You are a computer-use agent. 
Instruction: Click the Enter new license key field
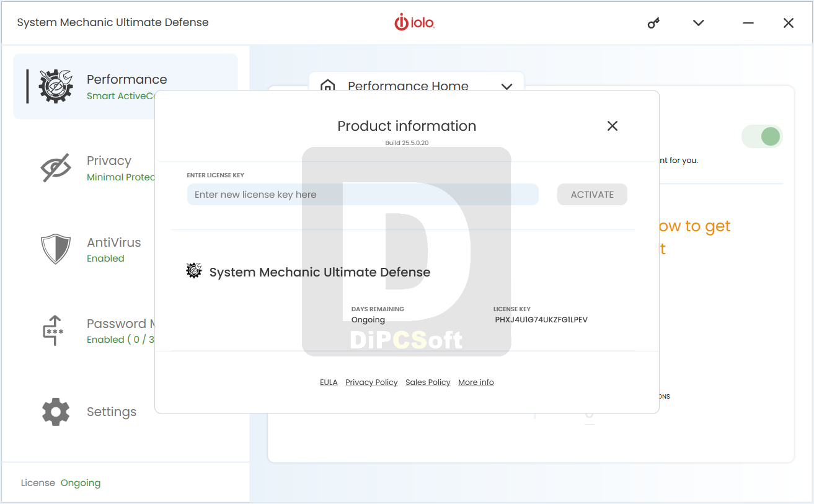point(363,195)
